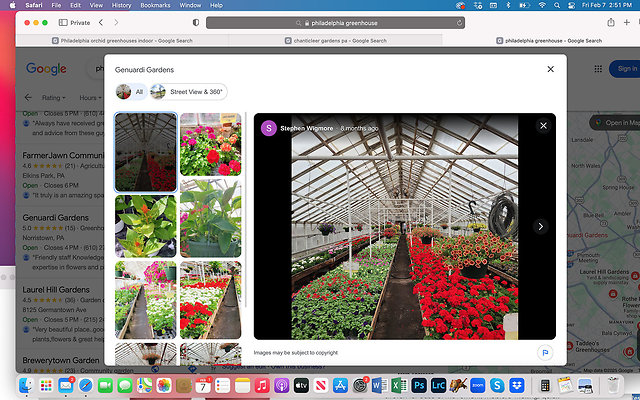Close the enlarged photo viewer
Screen dimensions: 640x400
pos(543,126)
